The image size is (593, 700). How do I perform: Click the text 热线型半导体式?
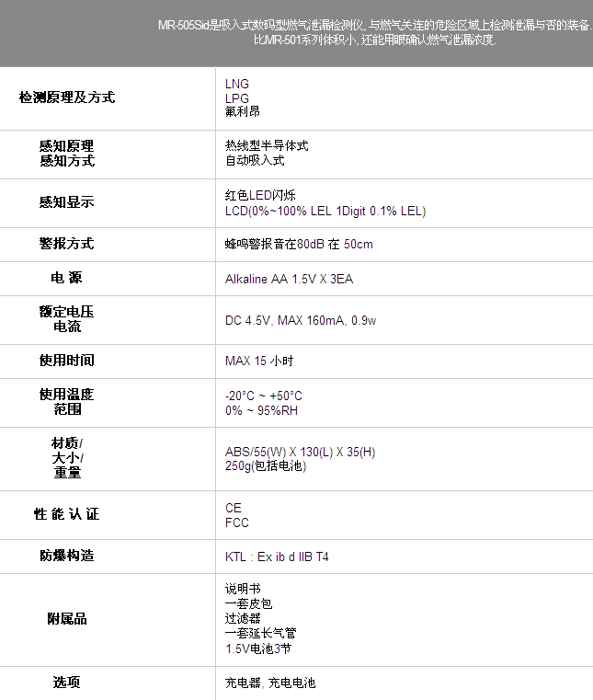267,145
